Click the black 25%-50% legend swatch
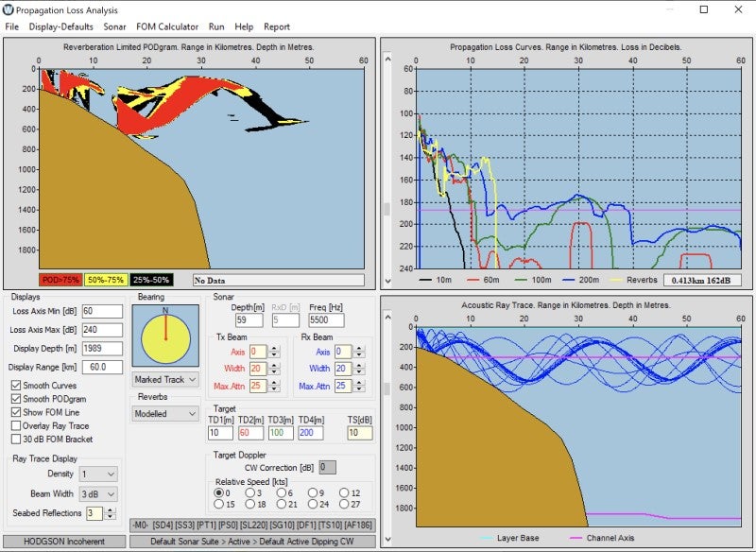 click(153, 280)
